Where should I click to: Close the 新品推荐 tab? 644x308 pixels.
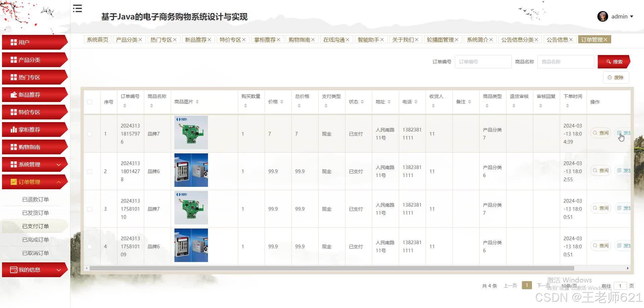tap(209, 40)
